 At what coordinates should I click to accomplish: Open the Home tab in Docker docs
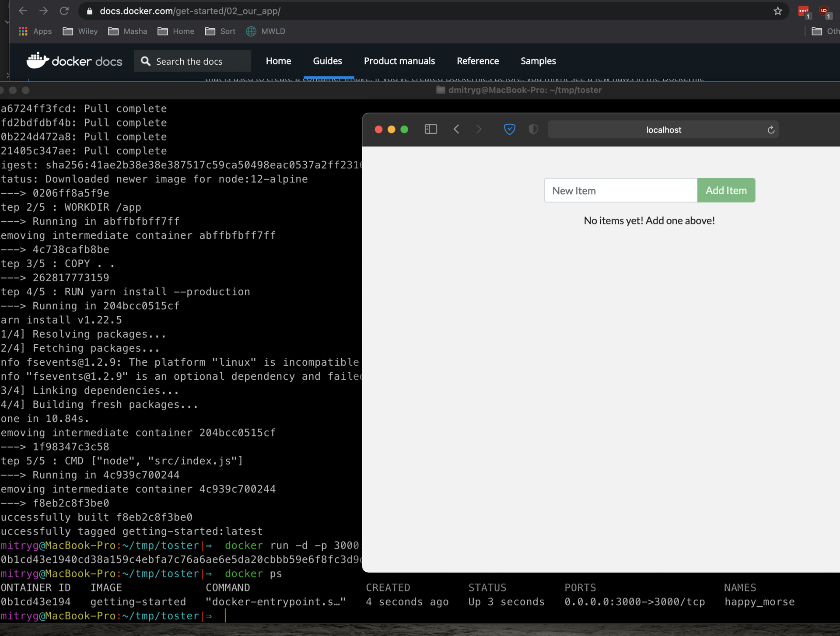pyautogui.click(x=278, y=61)
